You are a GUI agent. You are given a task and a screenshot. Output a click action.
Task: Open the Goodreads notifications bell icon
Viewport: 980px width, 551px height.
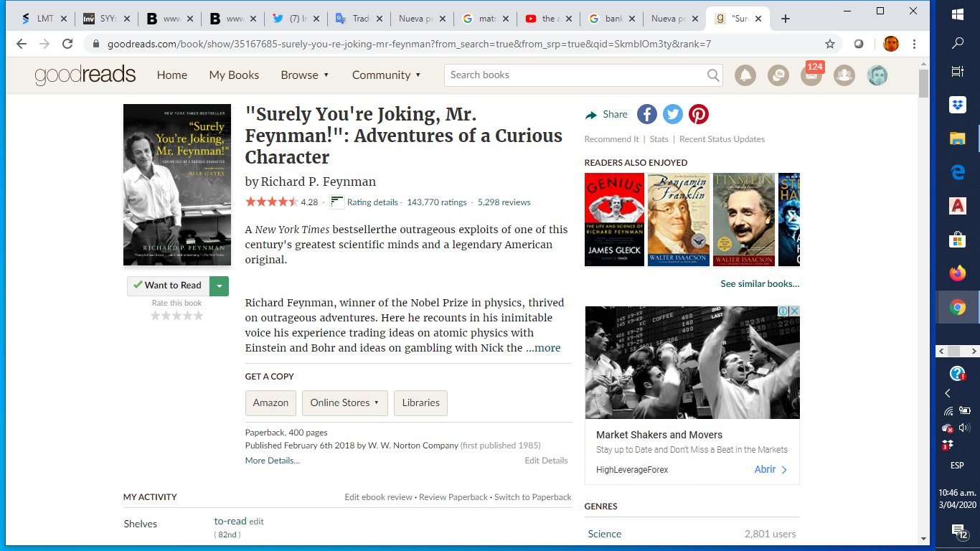point(745,75)
